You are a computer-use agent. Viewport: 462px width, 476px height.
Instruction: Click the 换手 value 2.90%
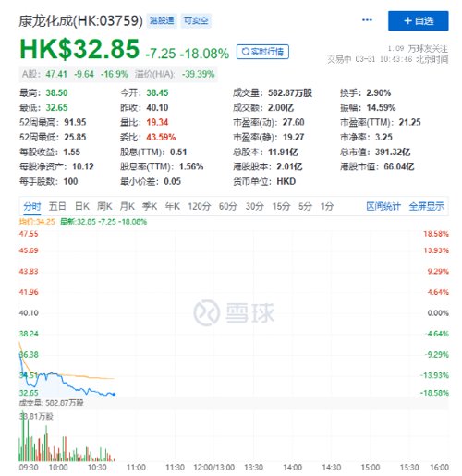(379, 92)
